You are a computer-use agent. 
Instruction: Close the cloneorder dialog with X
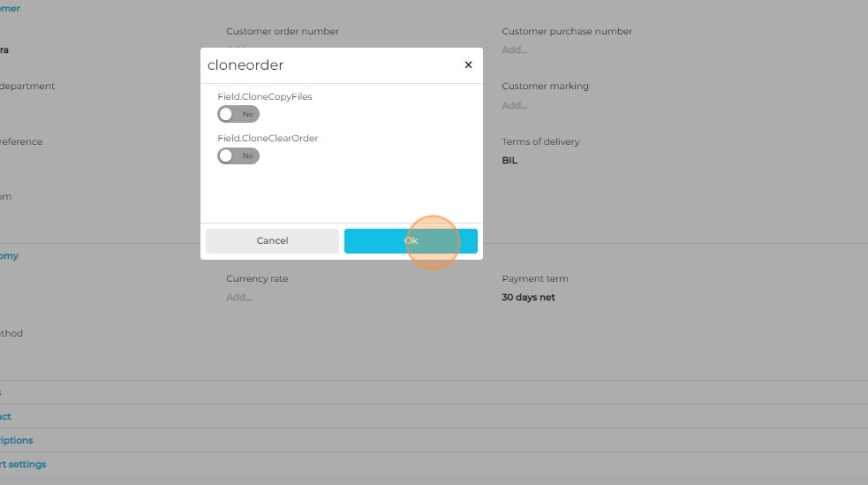468,64
